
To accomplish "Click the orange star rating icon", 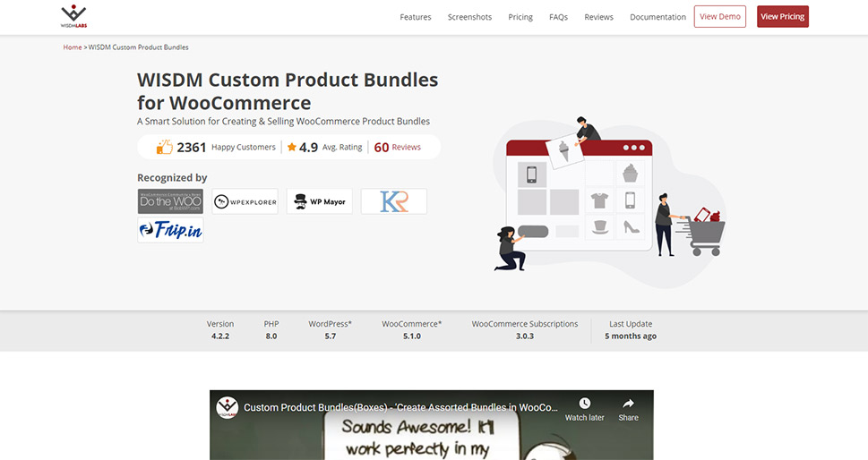I will 291,147.
